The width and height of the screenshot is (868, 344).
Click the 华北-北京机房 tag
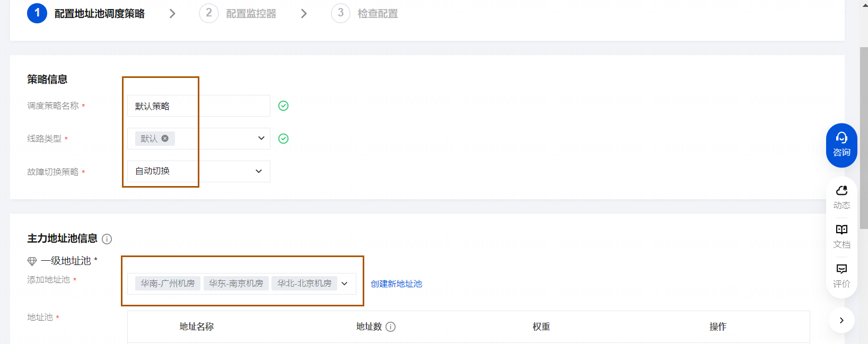(304, 284)
